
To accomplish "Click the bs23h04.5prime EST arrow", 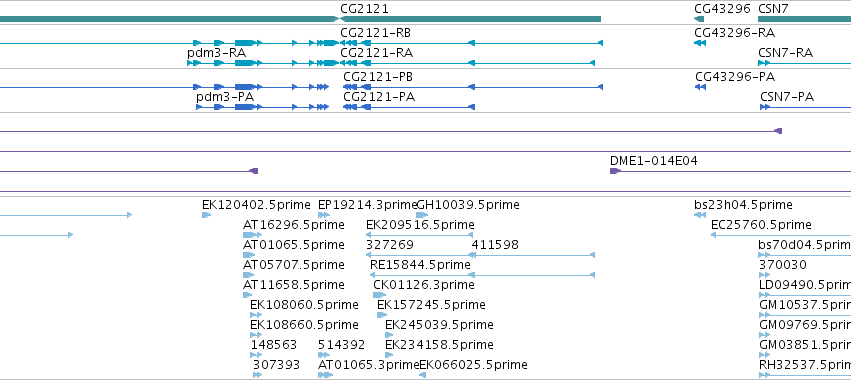I will (x=700, y=215).
